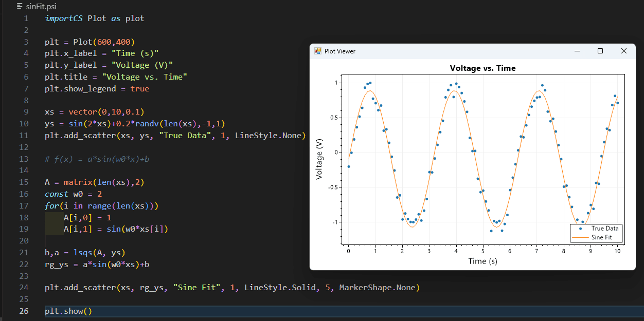Screen dimensions: 644x321
Task: Click line number 12 in the gutter
Action: tap(24, 147)
